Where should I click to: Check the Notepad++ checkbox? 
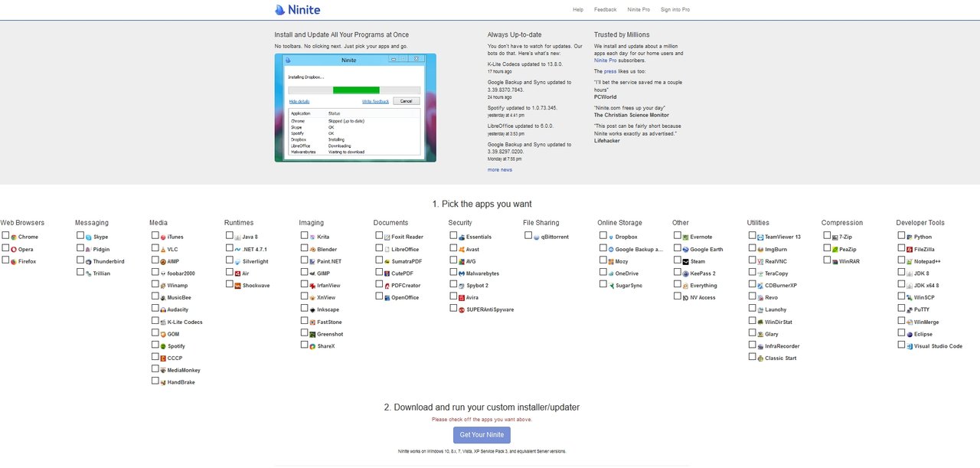902,260
